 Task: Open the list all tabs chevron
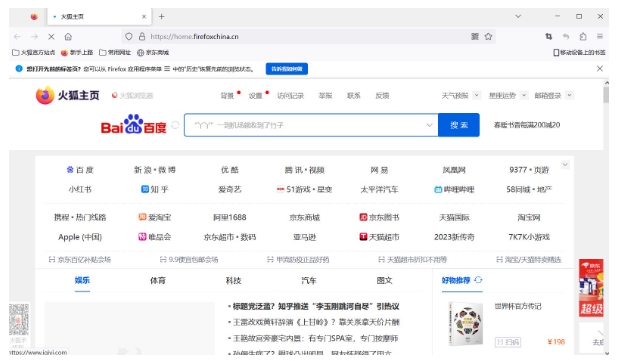click(x=518, y=17)
